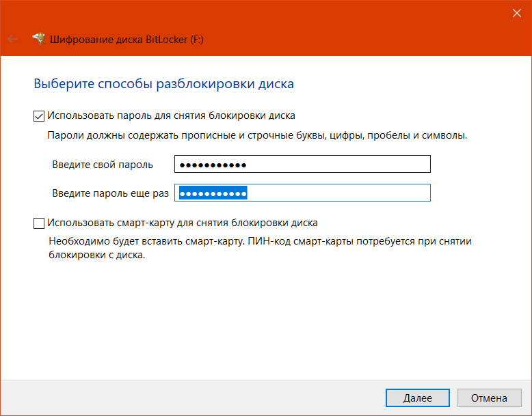Click the 'Введите пароль еще раз' label
The image size is (532, 416).
click(110, 193)
